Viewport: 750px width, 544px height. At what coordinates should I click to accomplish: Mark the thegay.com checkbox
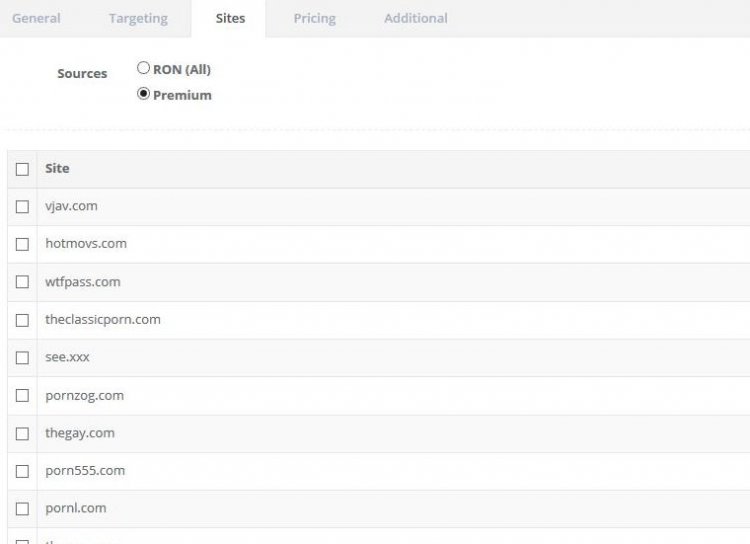point(22,433)
